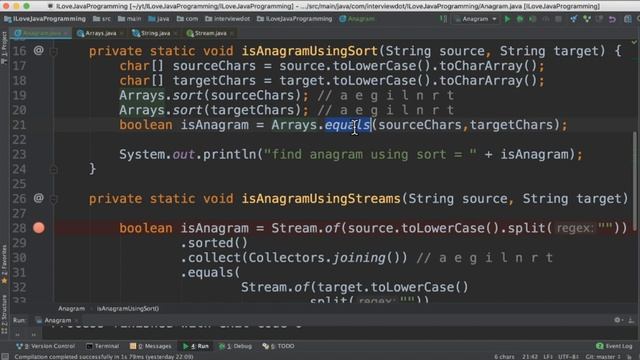Open the Terminal tool window
Screen dimensions: 640x360
103,346
